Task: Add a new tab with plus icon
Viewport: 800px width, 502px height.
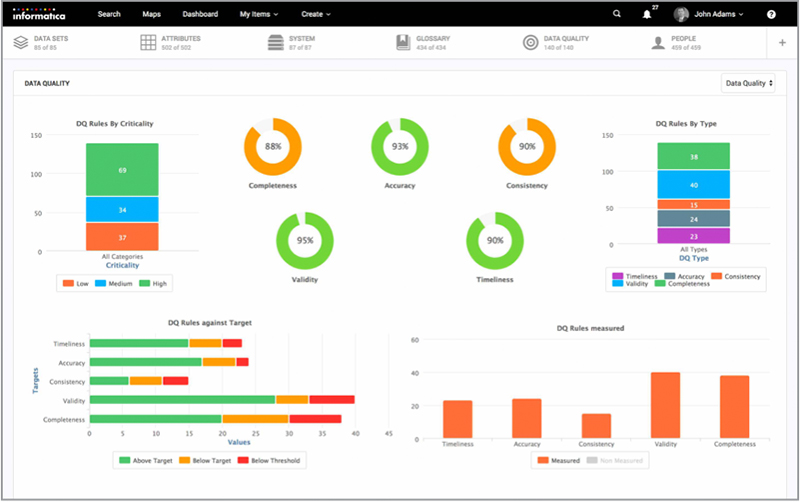Action: pyautogui.click(x=782, y=43)
